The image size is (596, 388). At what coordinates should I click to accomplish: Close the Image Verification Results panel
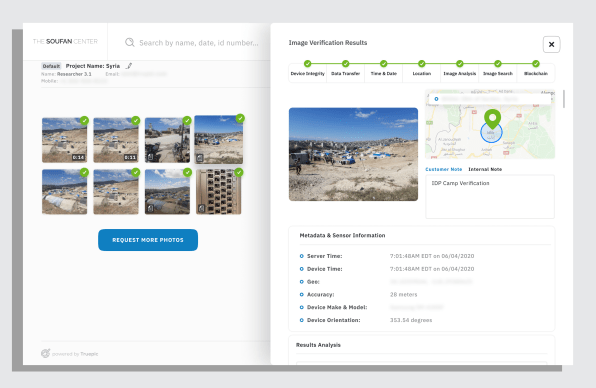click(x=551, y=44)
